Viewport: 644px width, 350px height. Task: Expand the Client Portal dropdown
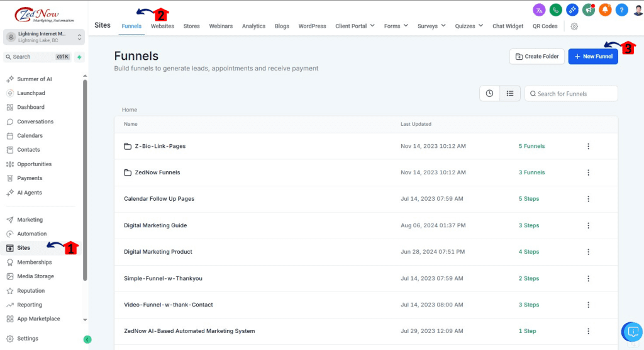coord(355,26)
